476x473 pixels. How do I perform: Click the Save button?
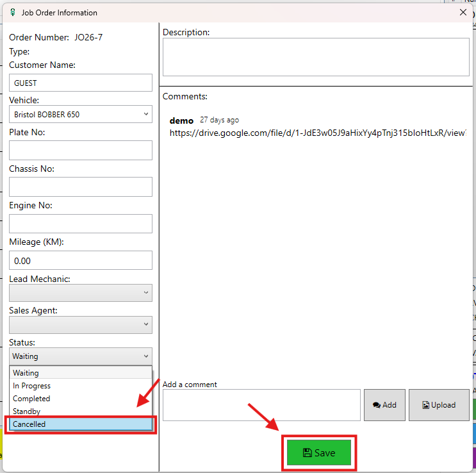[319, 452]
